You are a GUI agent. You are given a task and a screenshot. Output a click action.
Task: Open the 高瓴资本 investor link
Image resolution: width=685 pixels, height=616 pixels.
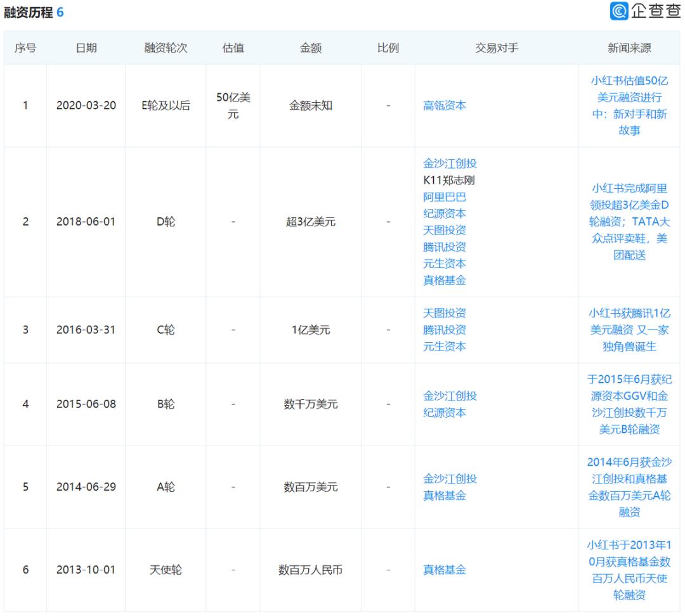coord(445,106)
